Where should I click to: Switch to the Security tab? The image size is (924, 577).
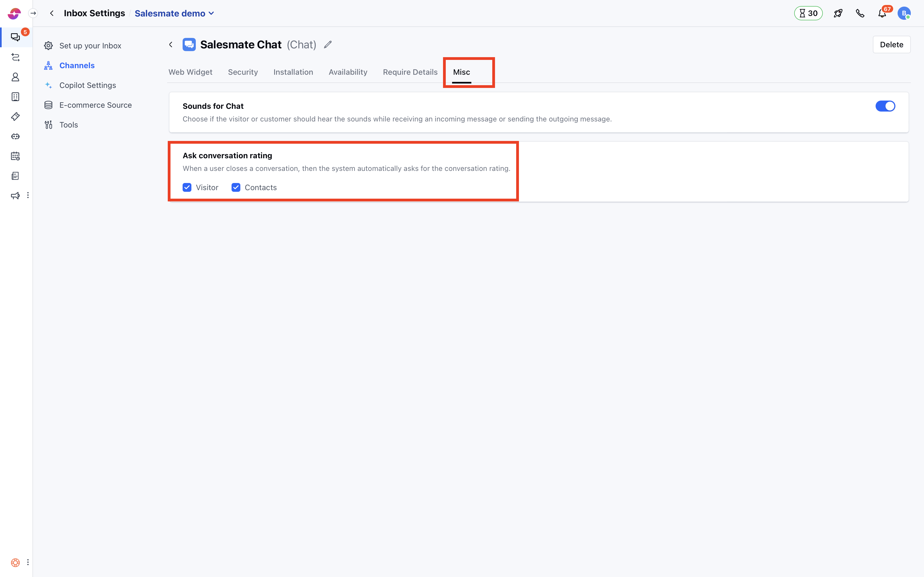[x=243, y=72]
